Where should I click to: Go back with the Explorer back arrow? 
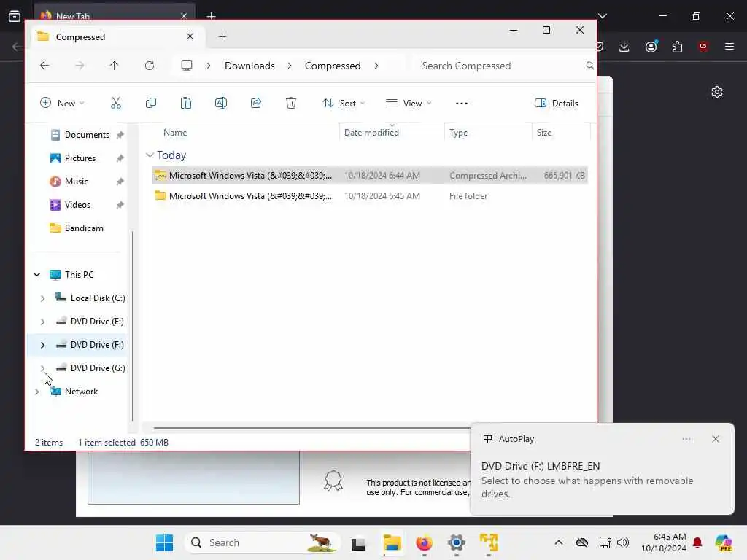pos(44,66)
